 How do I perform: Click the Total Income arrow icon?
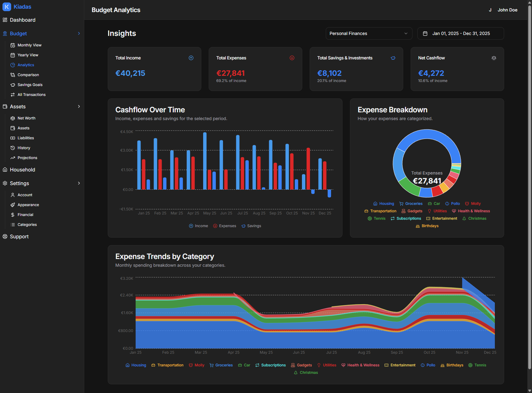191,58
